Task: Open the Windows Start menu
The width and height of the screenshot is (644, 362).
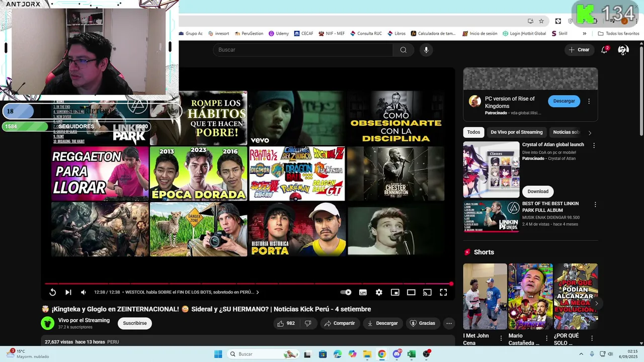Action: point(218,354)
